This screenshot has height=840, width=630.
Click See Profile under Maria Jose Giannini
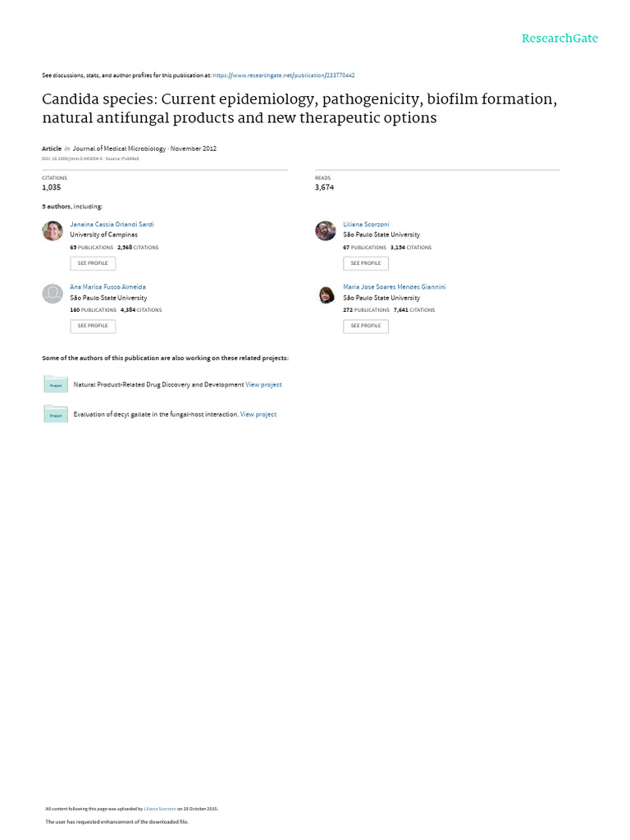(x=366, y=326)
